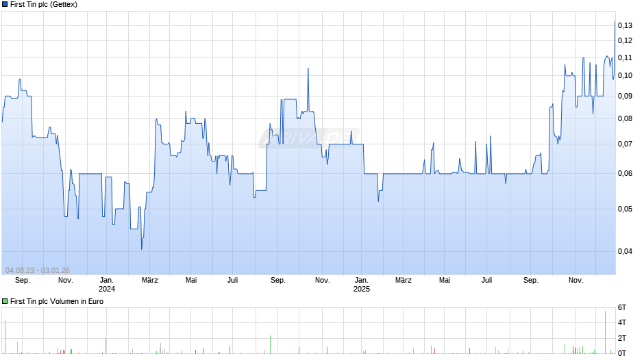The image size is (644, 360).
Task: Click the 0,12 price axis label
Action: click(x=625, y=40)
